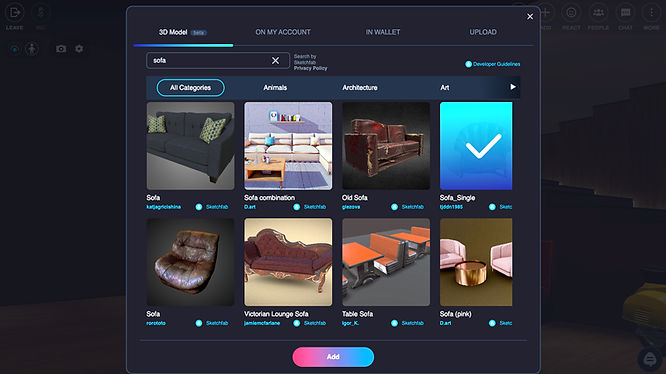Clear the sofa search text
This screenshot has width=666, height=374.
point(275,61)
